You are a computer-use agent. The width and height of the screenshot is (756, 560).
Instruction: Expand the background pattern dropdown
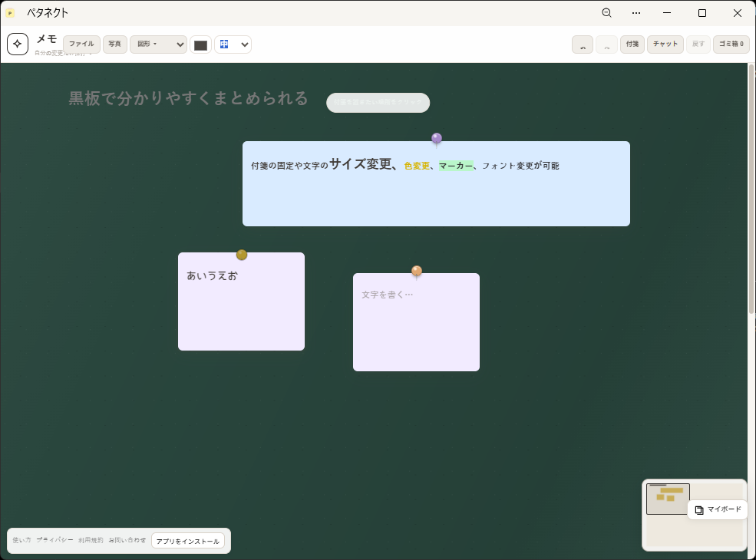pos(233,44)
